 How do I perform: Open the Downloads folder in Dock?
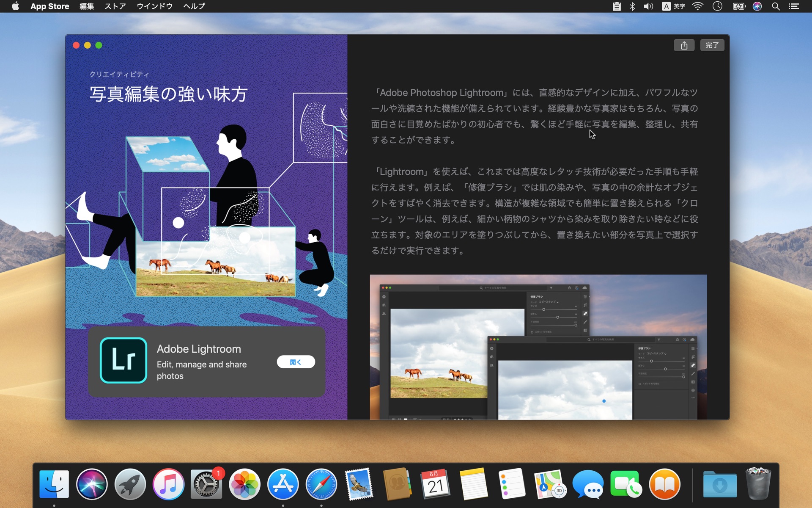[720, 484]
